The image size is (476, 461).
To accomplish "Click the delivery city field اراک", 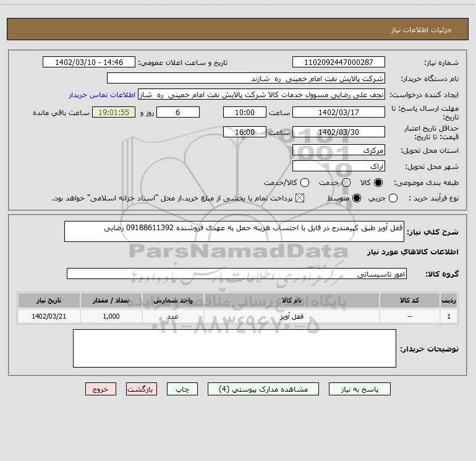I will pos(339,166).
